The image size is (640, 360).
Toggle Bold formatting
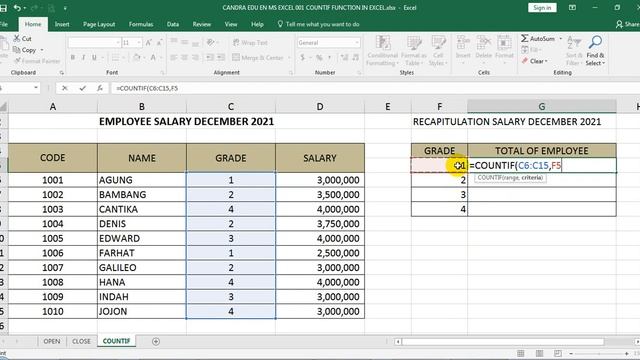(x=73, y=58)
